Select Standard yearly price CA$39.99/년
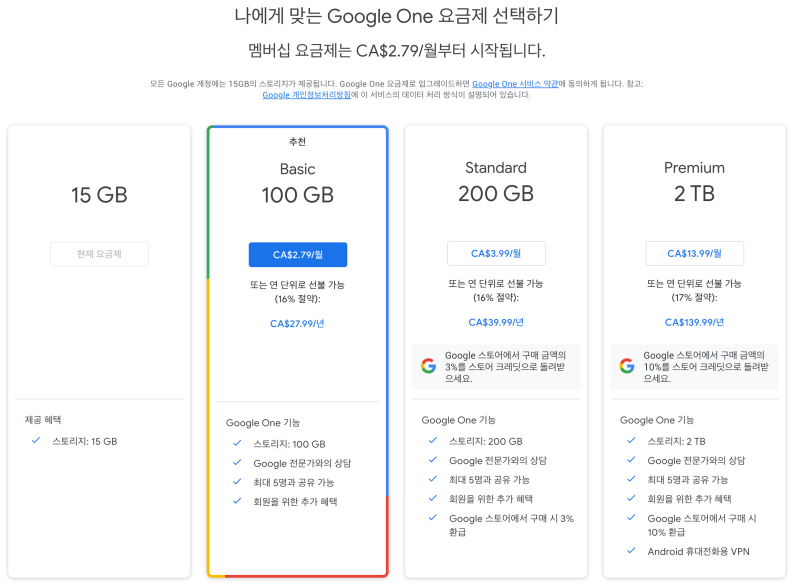 496,323
